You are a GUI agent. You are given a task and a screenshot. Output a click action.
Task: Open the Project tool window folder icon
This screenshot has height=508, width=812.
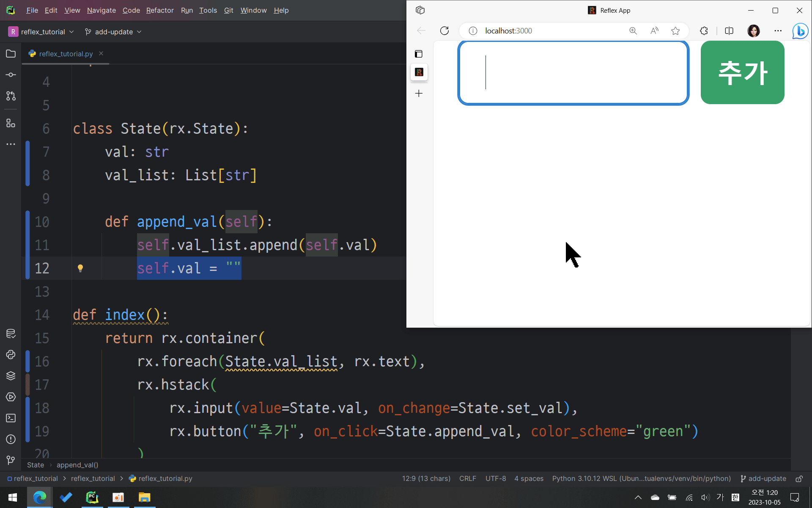point(11,54)
